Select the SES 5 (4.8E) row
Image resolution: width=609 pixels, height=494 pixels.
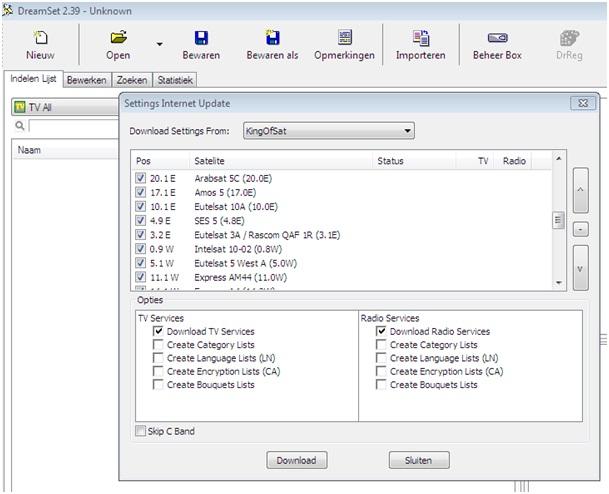pyautogui.click(x=342, y=221)
